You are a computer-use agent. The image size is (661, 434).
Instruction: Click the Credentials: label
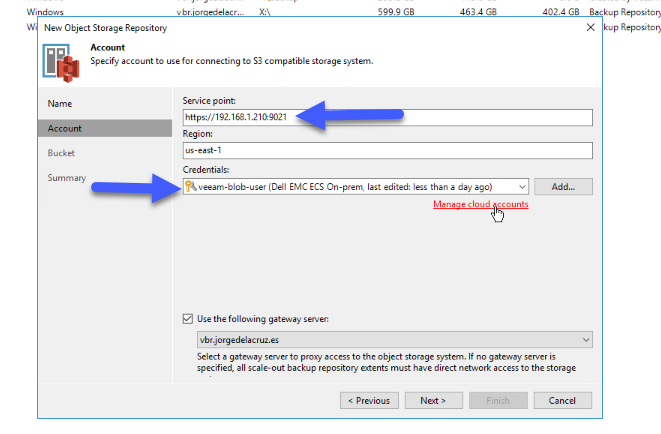pyautogui.click(x=206, y=170)
